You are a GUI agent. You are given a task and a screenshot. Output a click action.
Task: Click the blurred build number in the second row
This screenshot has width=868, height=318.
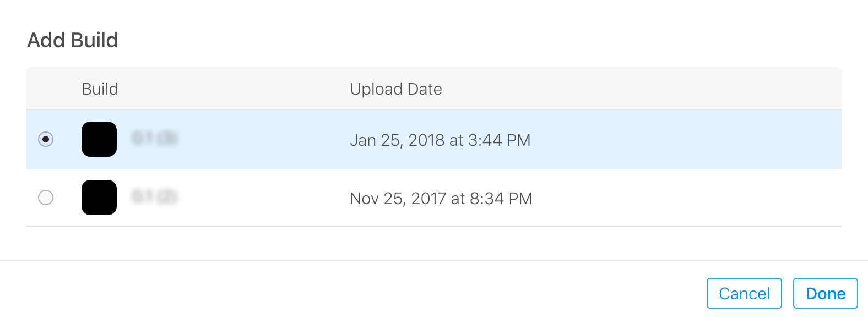(155, 196)
